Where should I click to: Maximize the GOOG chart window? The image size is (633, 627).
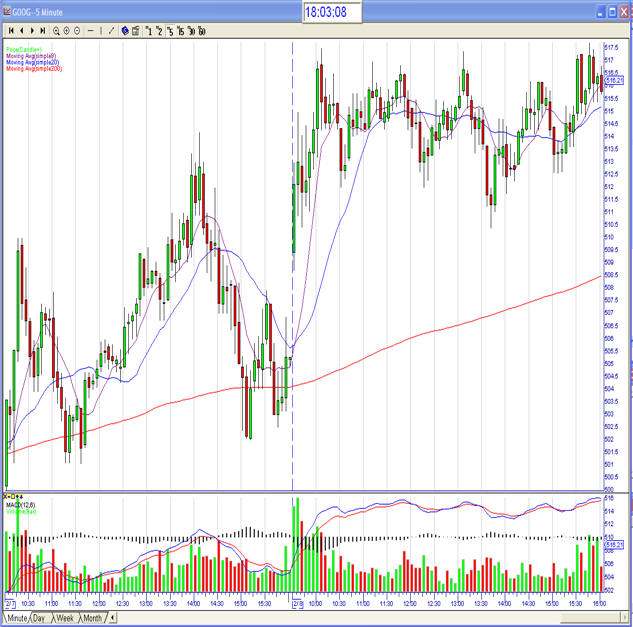pos(612,12)
